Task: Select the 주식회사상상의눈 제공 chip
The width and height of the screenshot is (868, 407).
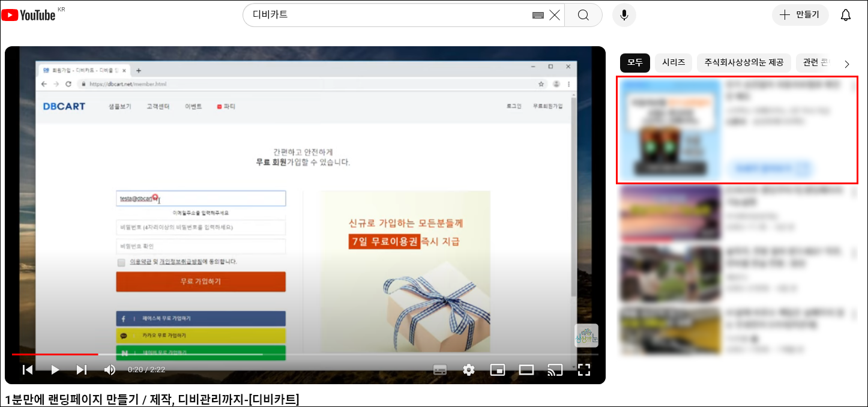Action: coord(744,62)
